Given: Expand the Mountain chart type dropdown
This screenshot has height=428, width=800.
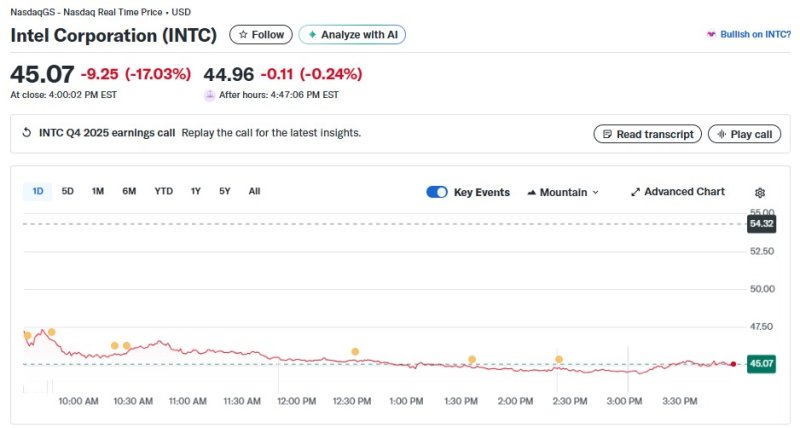Looking at the screenshot, I should [x=562, y=192].
